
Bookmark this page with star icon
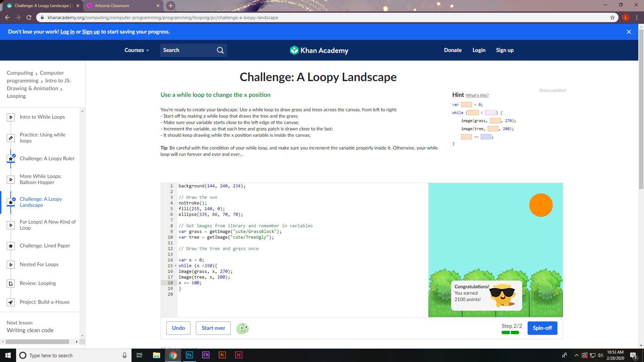612,17
